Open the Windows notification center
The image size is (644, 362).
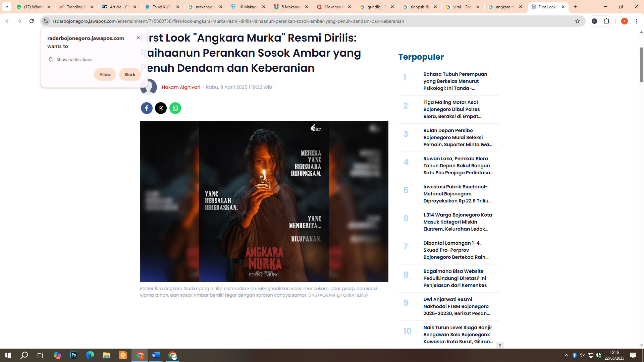[633, 355]
